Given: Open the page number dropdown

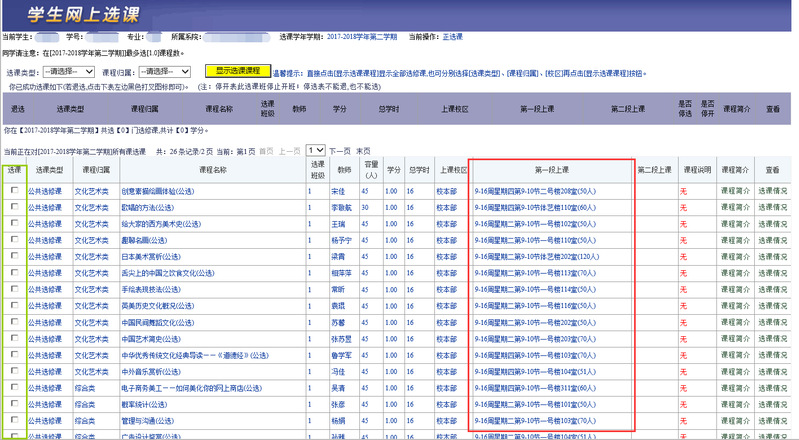Looking at the screenshot, I should [316, 149].
